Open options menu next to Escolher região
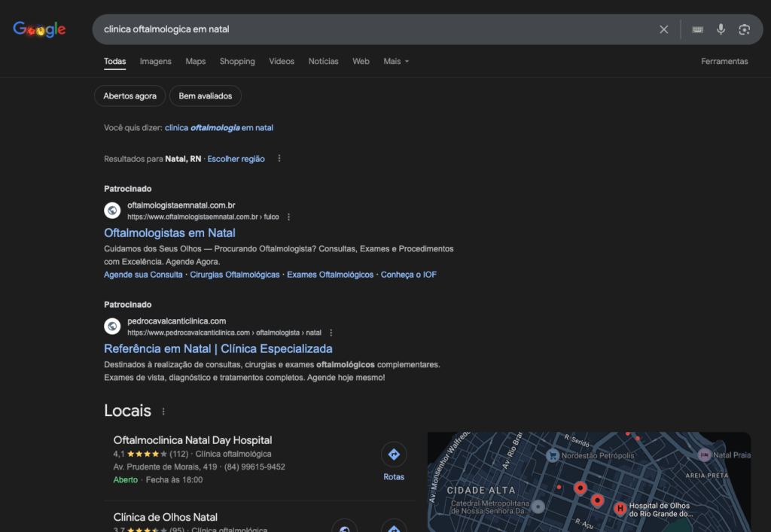 click(x=279, y=158)
